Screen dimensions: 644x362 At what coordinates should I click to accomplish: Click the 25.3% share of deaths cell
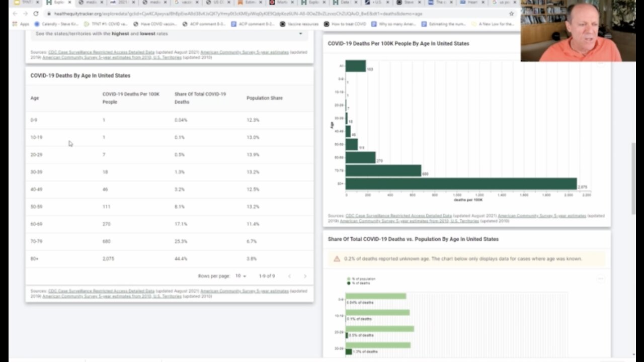[x=181, y=241]
